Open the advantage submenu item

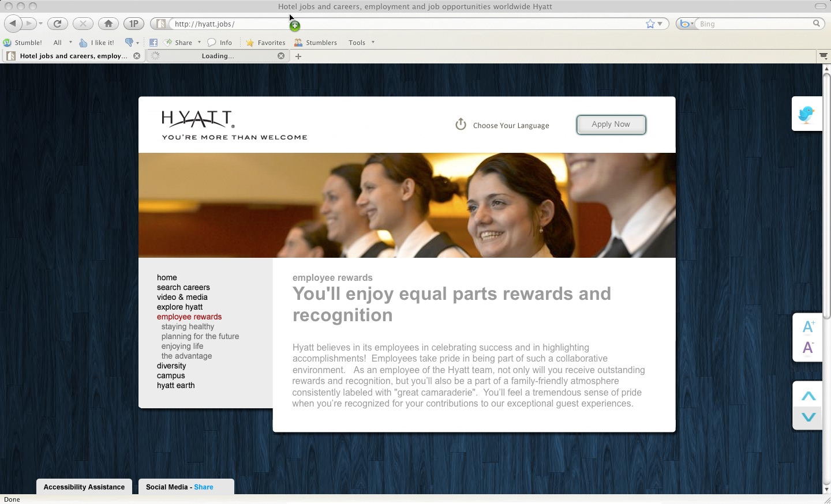click(x=186, y=356)
